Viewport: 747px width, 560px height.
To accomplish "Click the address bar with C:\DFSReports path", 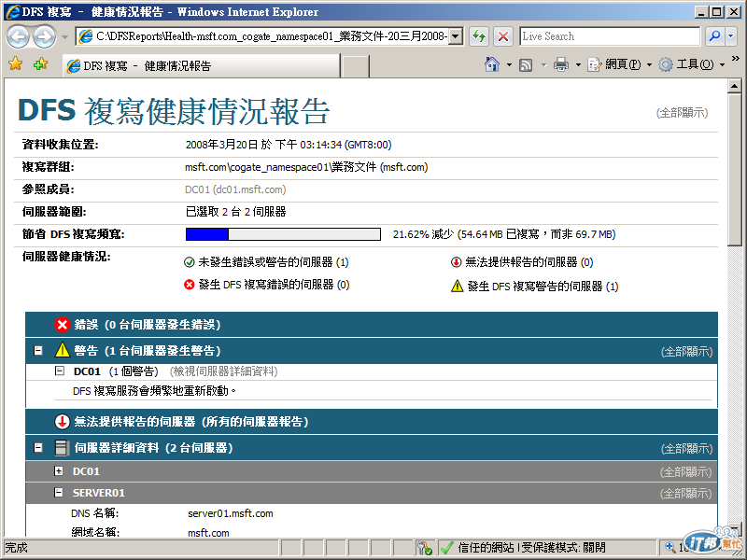I will pos(262,36).
